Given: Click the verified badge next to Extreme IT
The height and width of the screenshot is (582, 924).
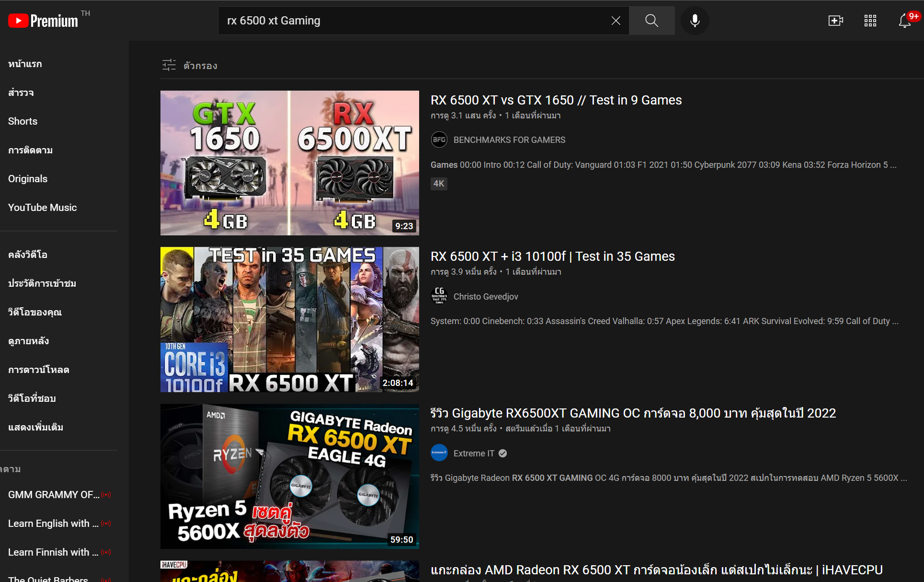Looking at the screenshot, I should tap(502, 454).
